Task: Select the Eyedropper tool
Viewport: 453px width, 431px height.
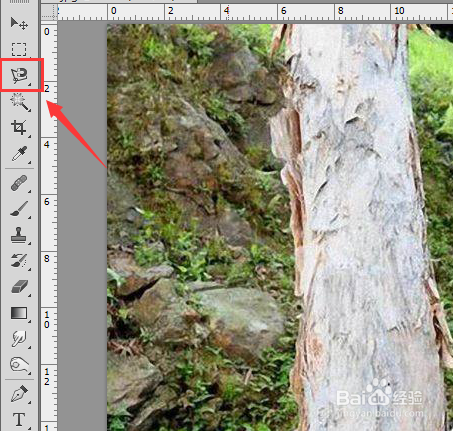Action: click(x=19, y=154)
